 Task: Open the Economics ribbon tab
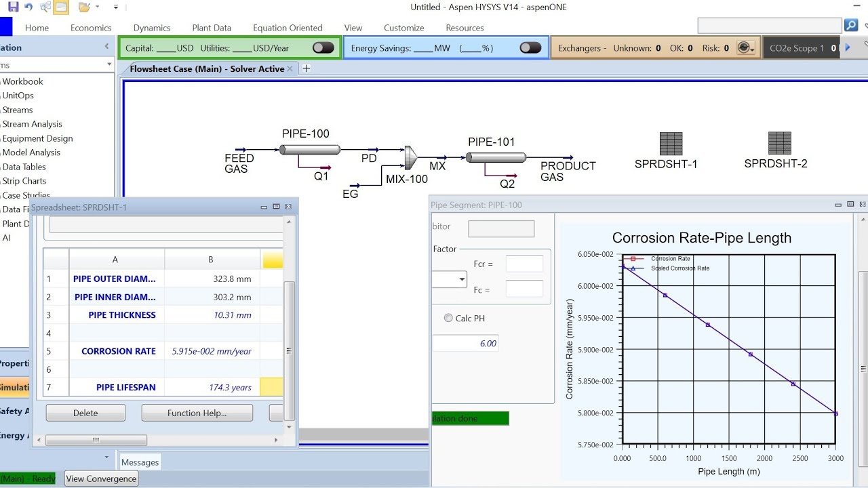click(x=91, y=28)
